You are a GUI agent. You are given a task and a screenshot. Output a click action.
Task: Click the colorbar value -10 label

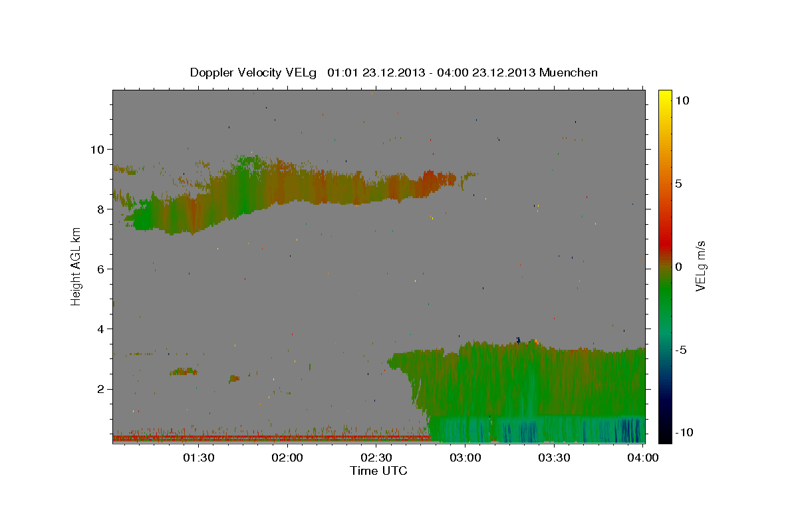pos(684,432)
